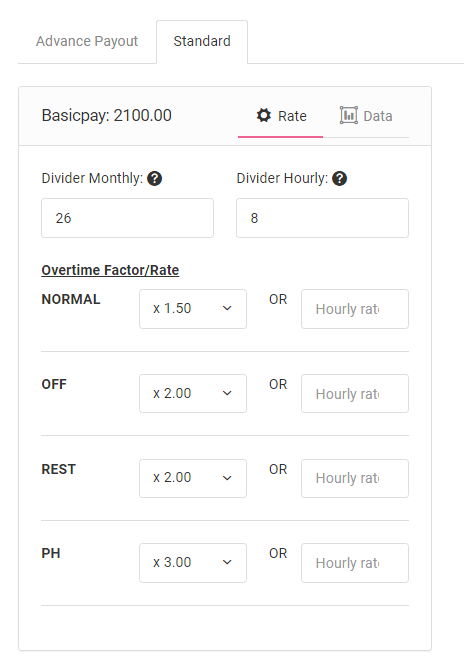Open help icon for Divider Hourly
The height and width of the screenshot is (672, 464).
click(x=339, y=178)
